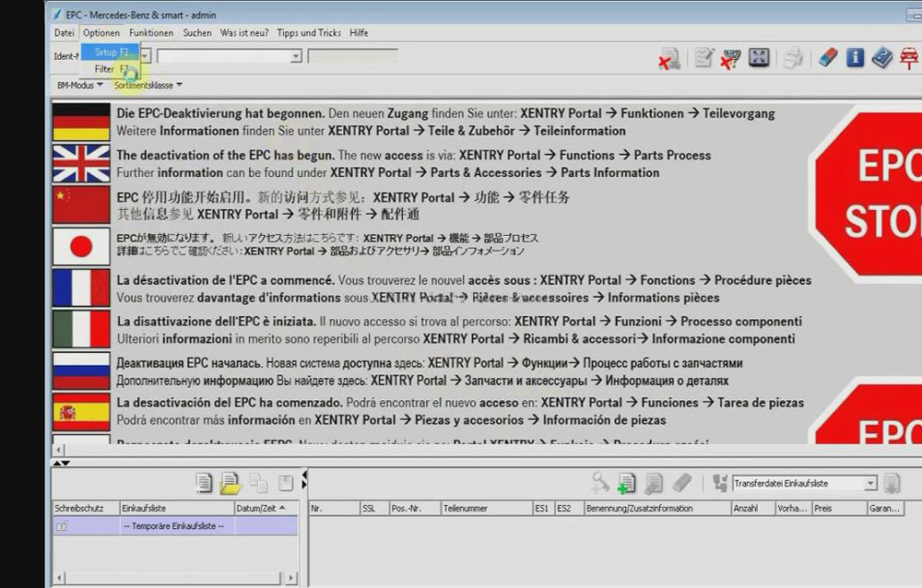
Task: Click the Nr. column header
Action: tap(335, 509)
